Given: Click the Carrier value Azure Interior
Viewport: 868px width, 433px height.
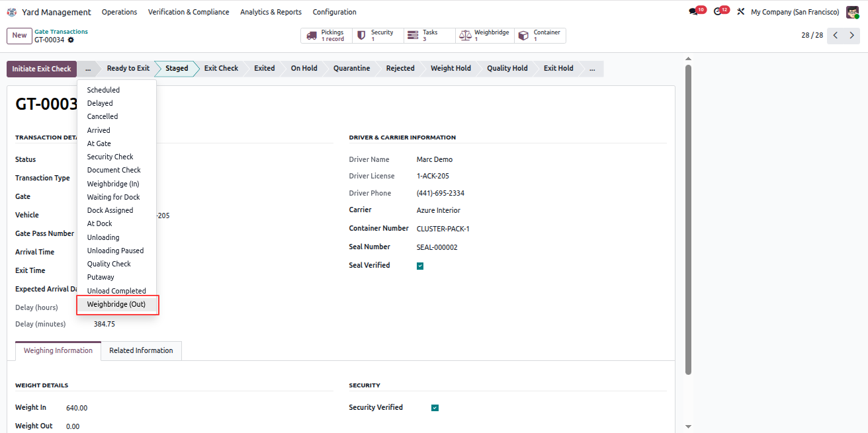Looking at the screenshot, I should (438, 210).
